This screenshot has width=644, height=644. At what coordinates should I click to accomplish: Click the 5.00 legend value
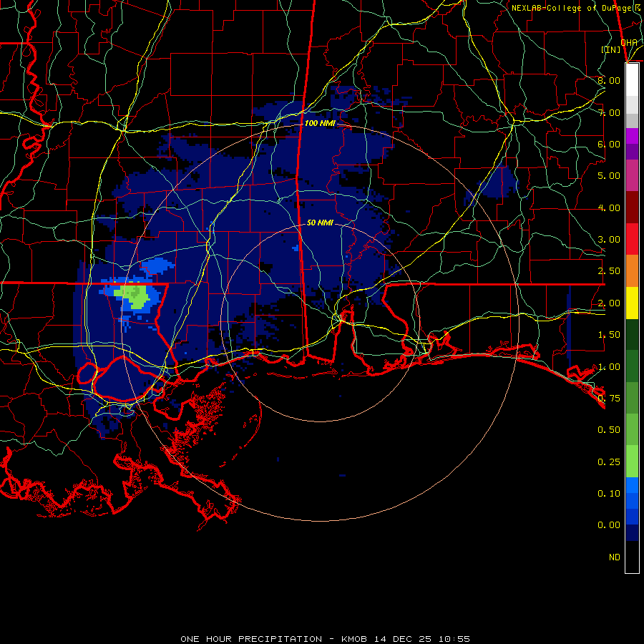pos(609,176)
